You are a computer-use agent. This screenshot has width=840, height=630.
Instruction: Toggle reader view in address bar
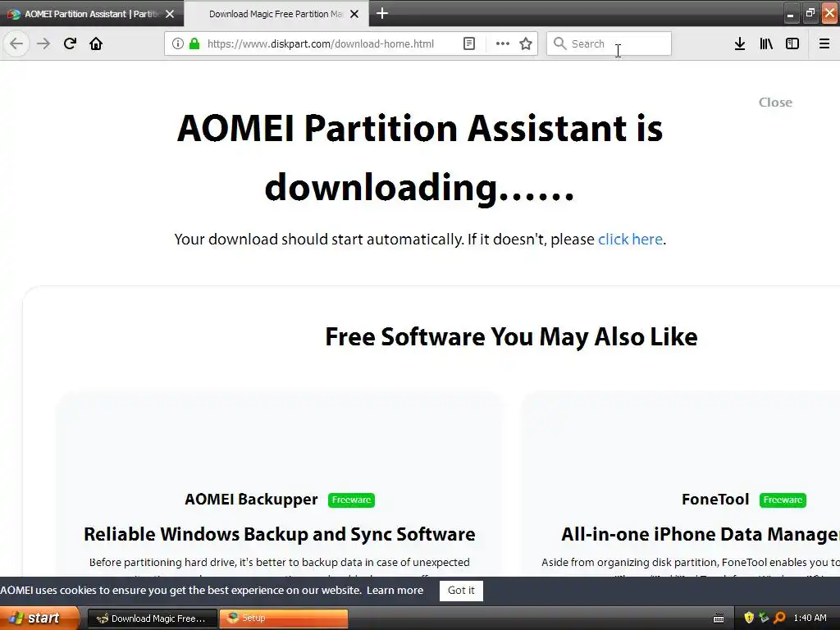point(469,44)
